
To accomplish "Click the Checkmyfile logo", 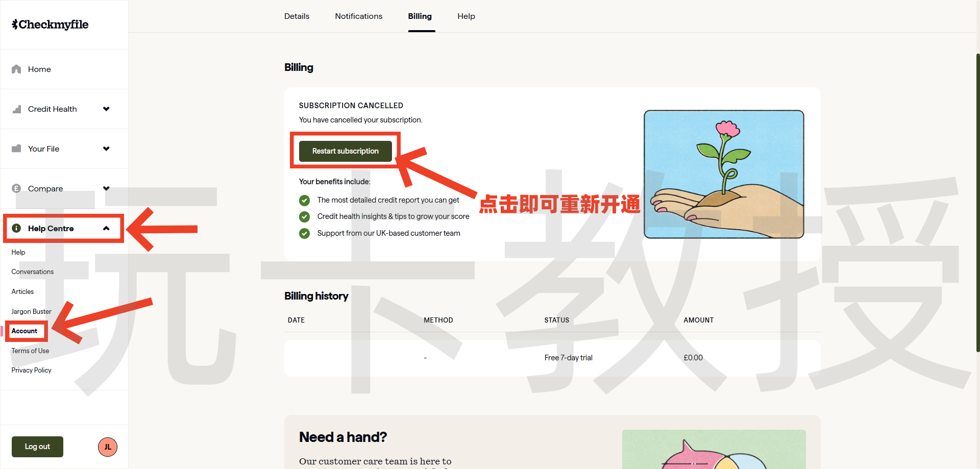I will point(50,24).
